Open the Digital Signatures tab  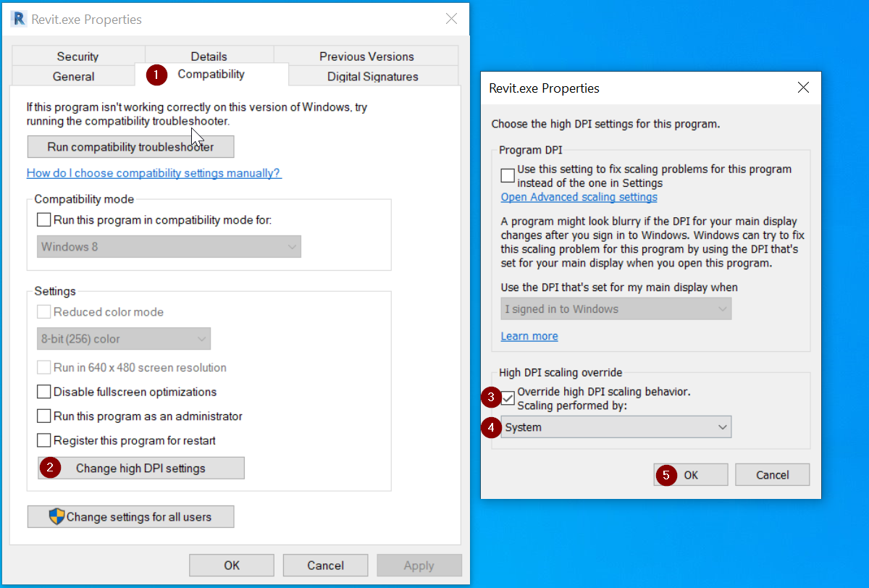click(x=373, y=76)
